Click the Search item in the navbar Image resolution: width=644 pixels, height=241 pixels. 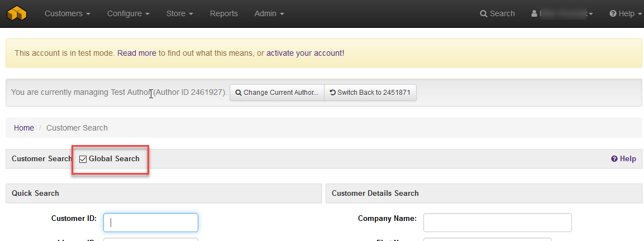497,13
